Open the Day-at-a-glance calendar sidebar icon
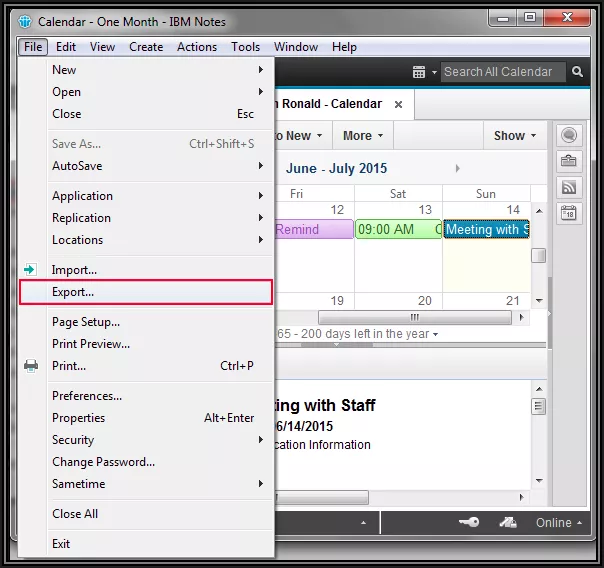 (x=569, y=213)
